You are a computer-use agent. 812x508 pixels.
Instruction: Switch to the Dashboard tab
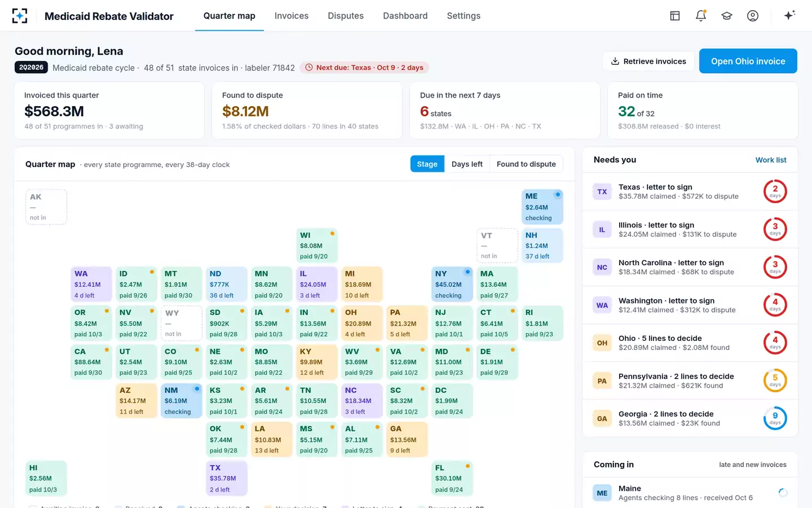[405, 16]
